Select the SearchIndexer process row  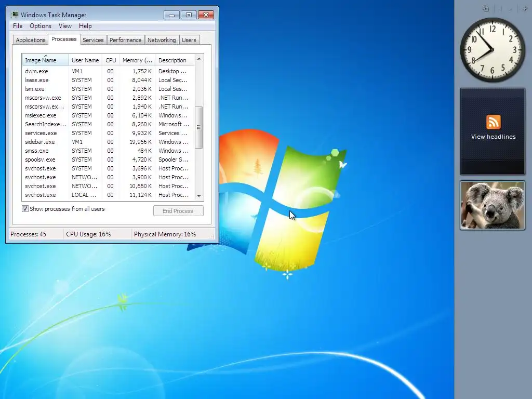[x=109, y=124]
